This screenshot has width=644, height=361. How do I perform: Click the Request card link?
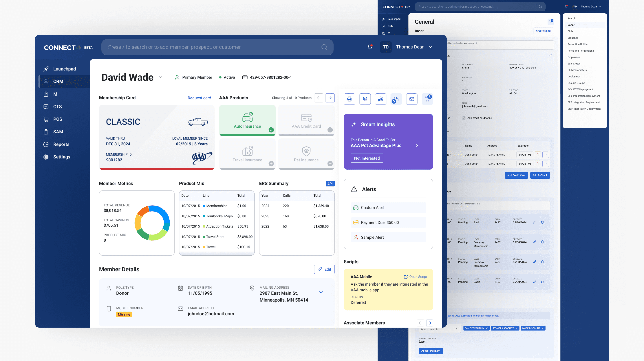[x=199, y=98]
